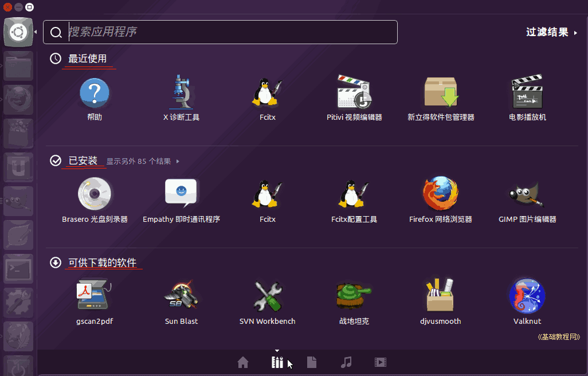Open GIMP image editor
Viewport: 588px width, 376px height.
coord(527,194)
